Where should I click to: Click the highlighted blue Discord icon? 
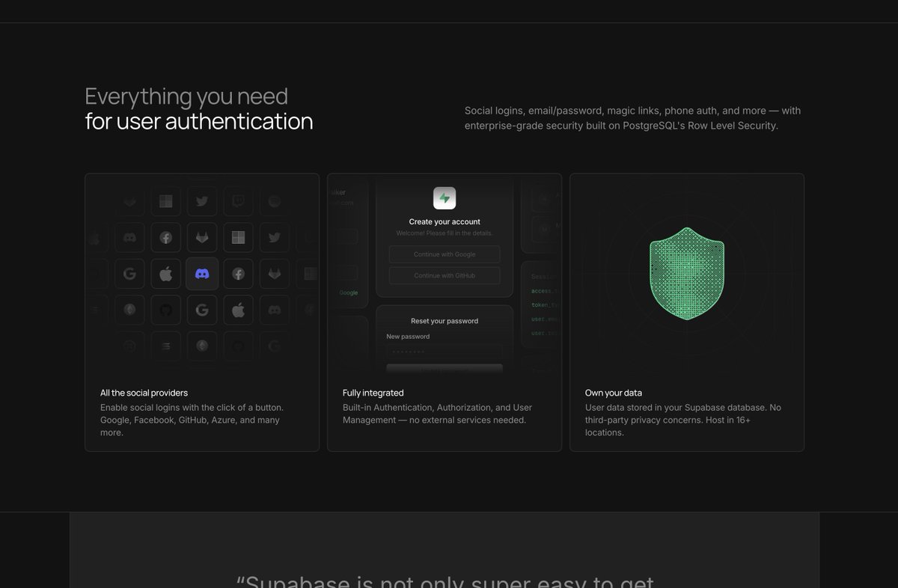point(202,274)
